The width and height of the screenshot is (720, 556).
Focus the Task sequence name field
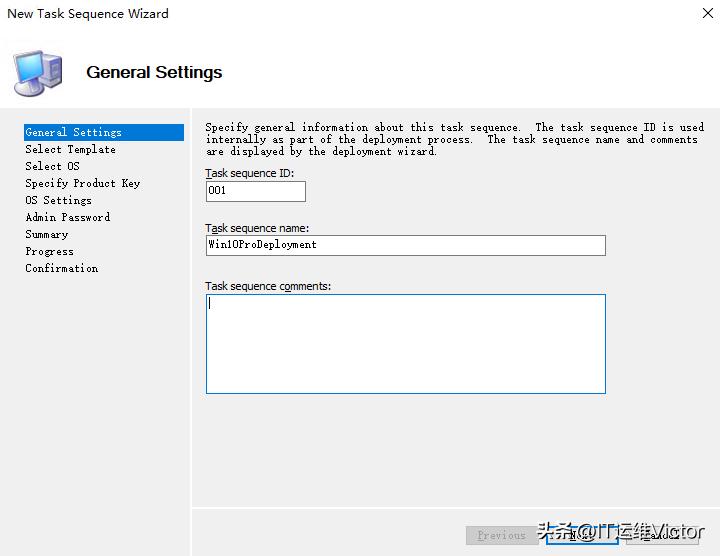(405, 245)
